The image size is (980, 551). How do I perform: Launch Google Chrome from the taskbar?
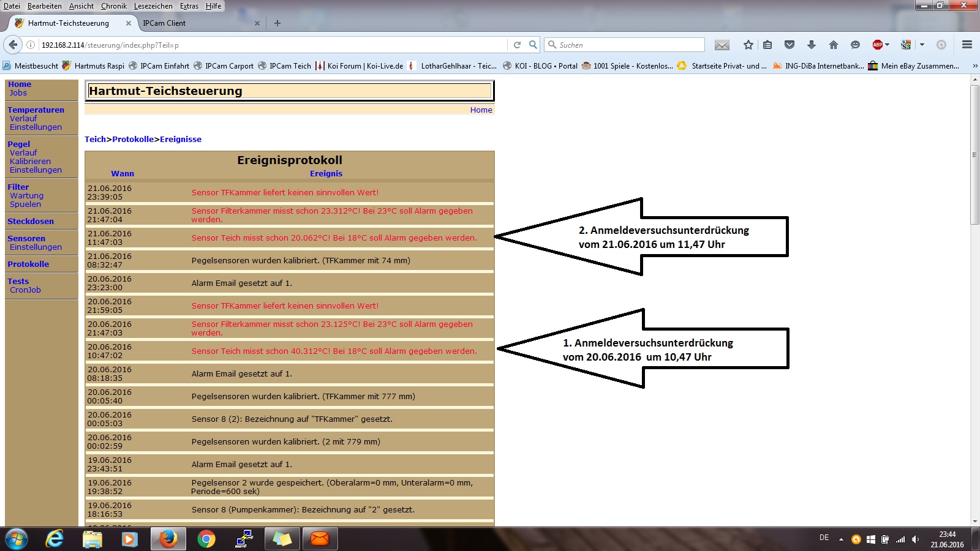(x=206, y=539)
